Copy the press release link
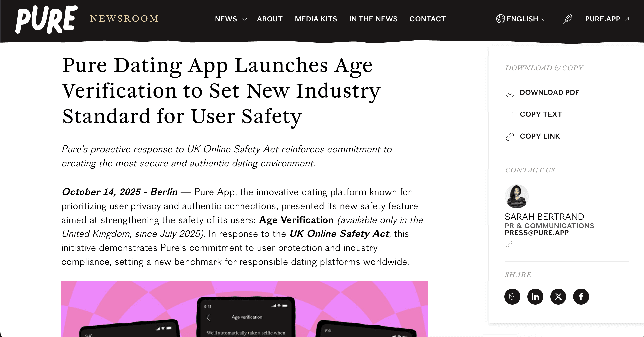 pyautogui.click(x=540, y=136)
